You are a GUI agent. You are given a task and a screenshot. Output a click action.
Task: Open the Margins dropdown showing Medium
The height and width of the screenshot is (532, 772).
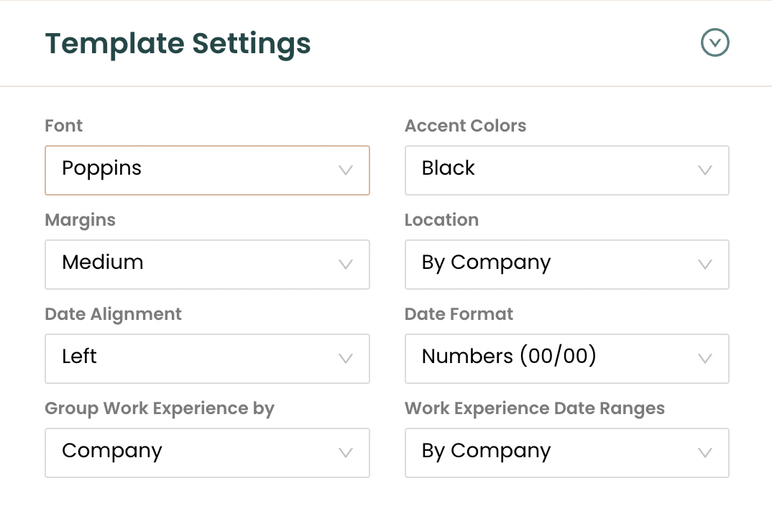pos(207,265)
